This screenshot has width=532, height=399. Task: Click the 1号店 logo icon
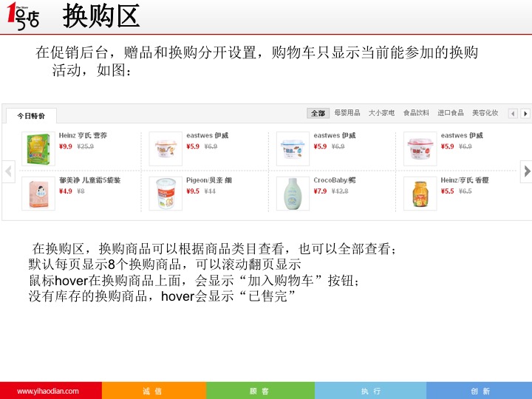23,16
